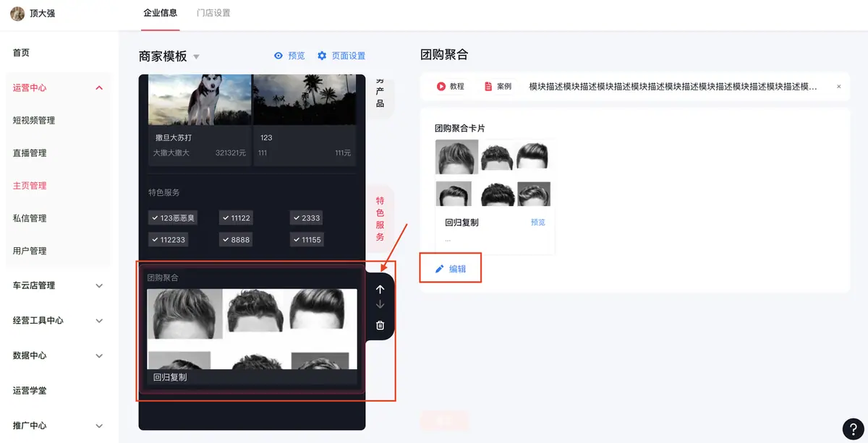This screenshot has height=443, width=868.
Task: Click 回归复制 card title in right panel
Action: pos(462,223)
